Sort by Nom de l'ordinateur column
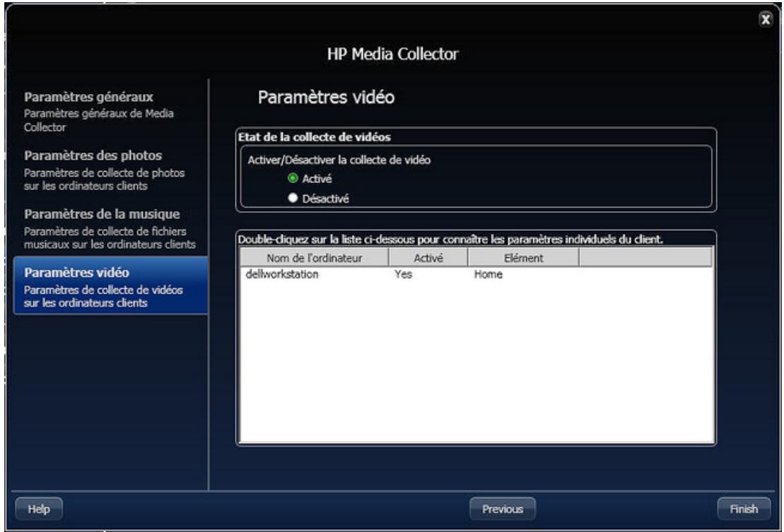 click(314, 258)
